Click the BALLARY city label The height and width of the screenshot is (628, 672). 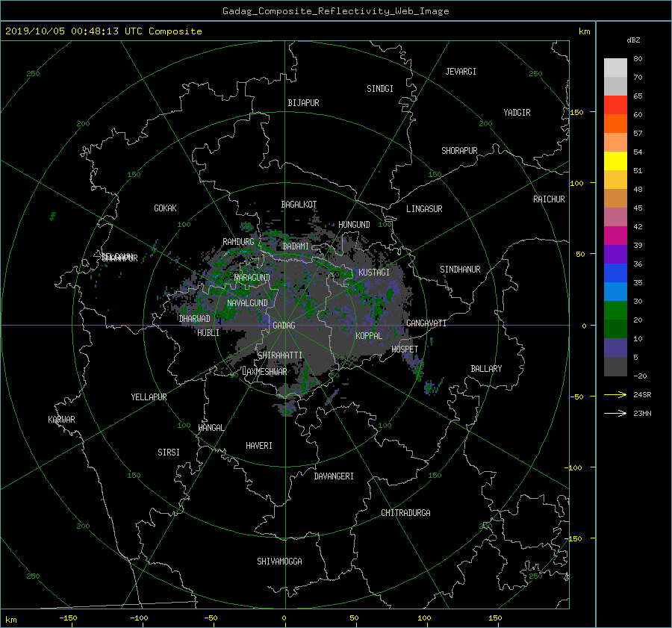(x=486, y=369)
